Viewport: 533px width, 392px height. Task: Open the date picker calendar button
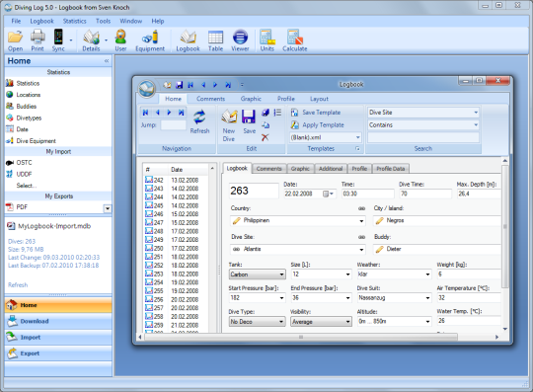tap(328, 194)
